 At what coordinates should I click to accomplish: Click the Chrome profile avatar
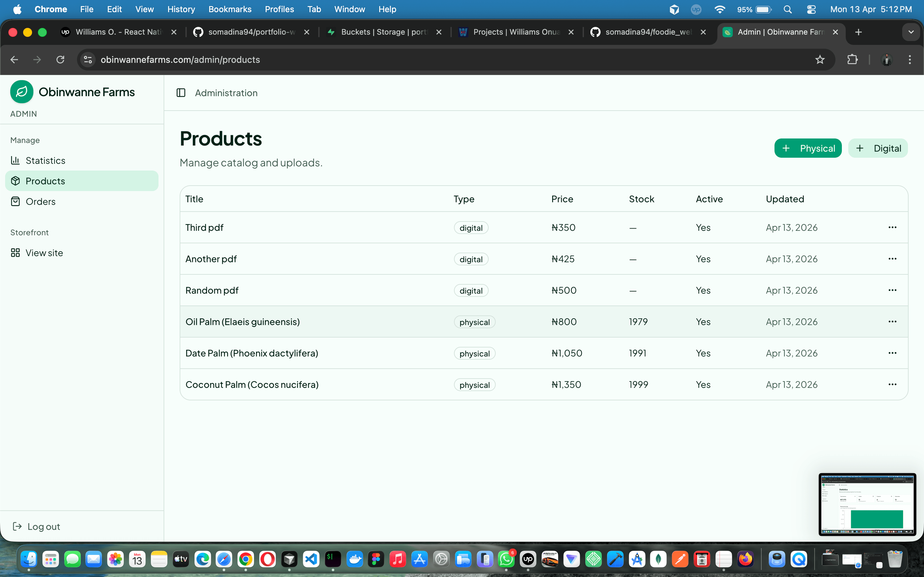coord(886,60)
